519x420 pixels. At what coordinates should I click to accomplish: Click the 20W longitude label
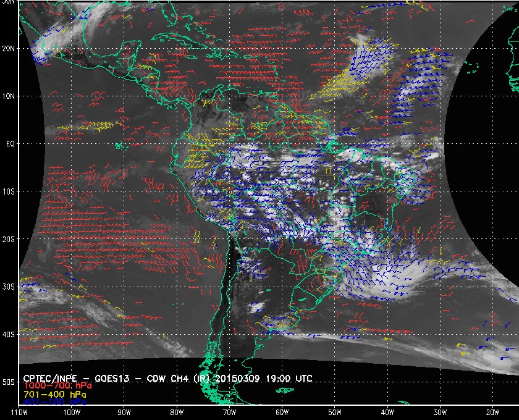click(492, 413)
